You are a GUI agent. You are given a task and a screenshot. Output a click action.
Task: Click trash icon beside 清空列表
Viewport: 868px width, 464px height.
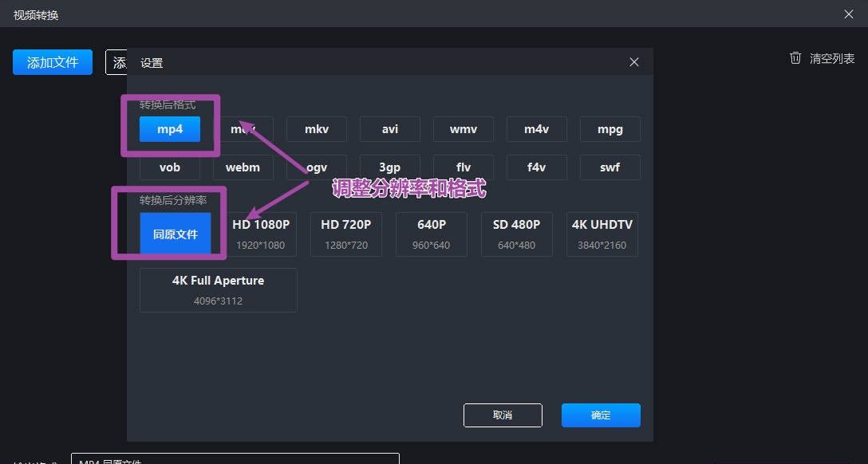pyautogui.click(x=795, y=58)
